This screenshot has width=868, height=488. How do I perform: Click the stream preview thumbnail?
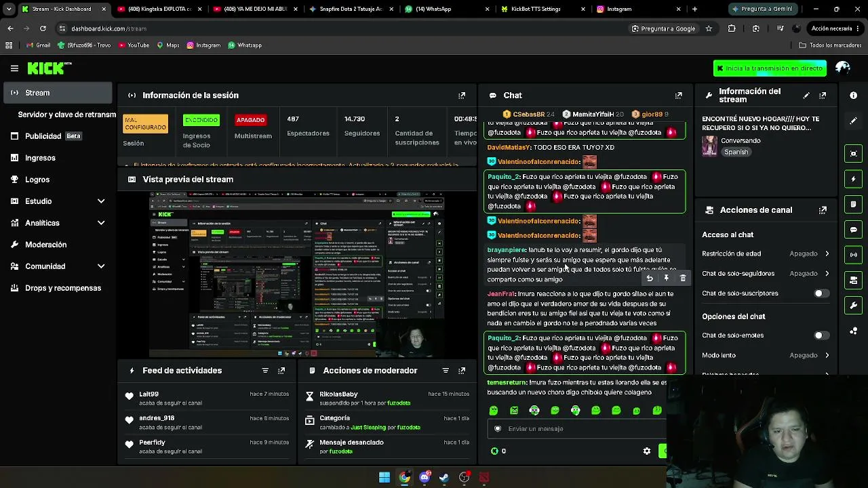(x=297, y=274)
